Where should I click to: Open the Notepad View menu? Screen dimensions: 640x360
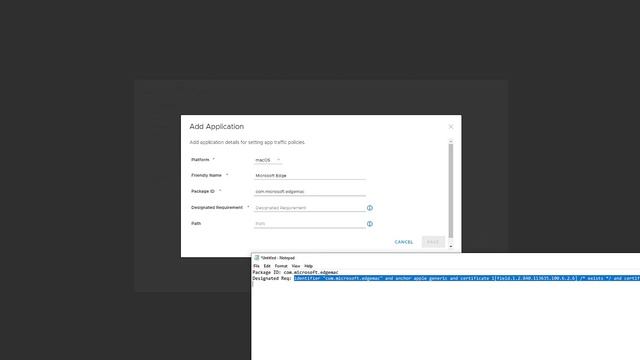[x=296, y=266]
